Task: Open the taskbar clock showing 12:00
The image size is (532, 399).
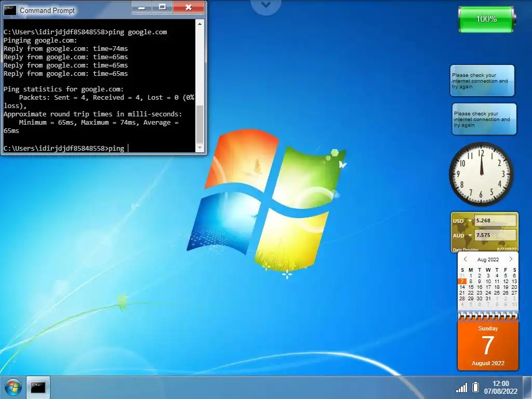Action: [500, 387]
